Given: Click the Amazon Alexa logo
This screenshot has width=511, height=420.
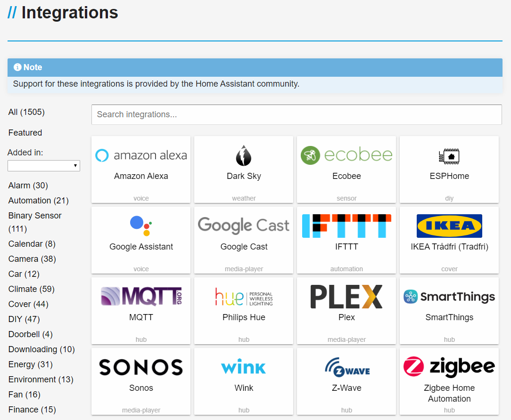Looking at the screenshot, I should pyautogui.click(x=141, y=155).
